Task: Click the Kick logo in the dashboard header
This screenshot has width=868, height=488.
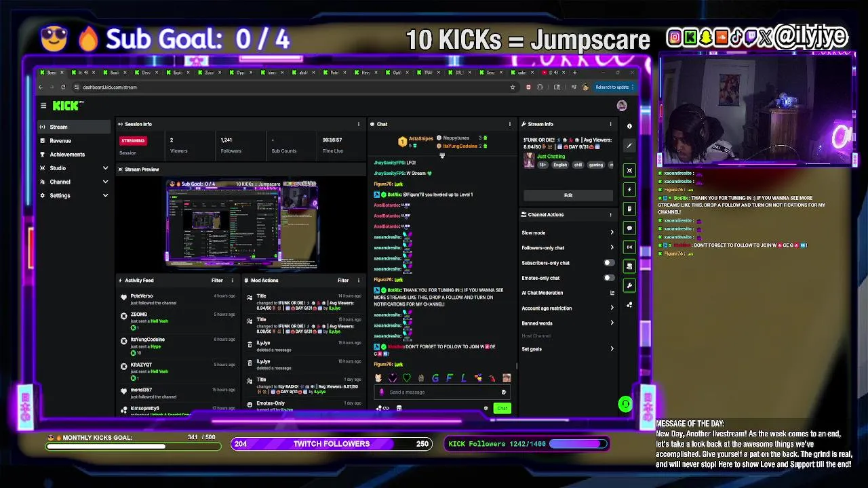Action: point(67,105)
